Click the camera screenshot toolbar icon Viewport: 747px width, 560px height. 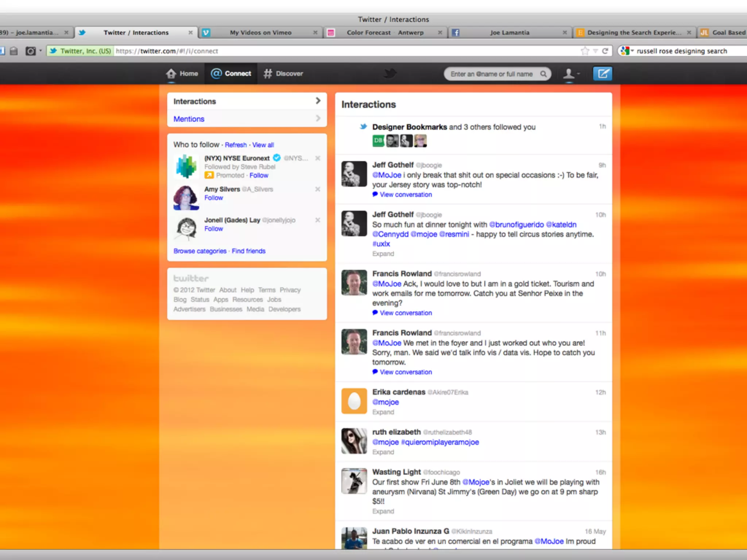[31, 51]
